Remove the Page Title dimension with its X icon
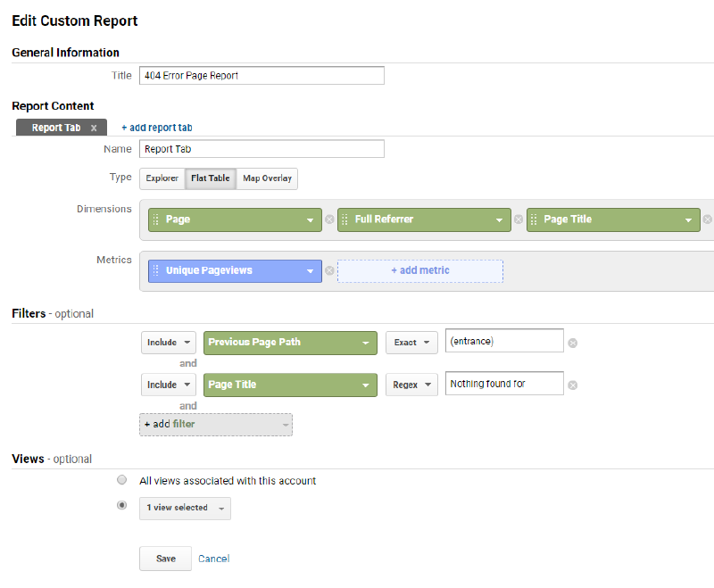The image size is (714, 588). (x=707, y=219)
